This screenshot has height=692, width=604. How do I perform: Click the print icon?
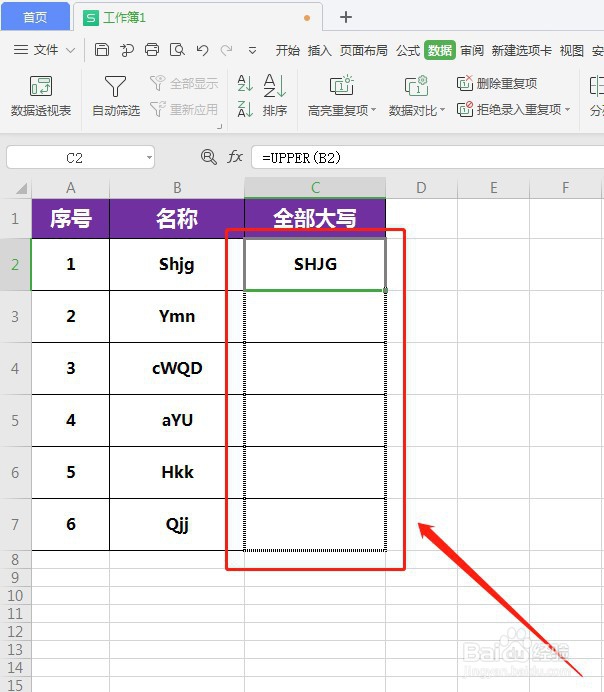point(152,50)
